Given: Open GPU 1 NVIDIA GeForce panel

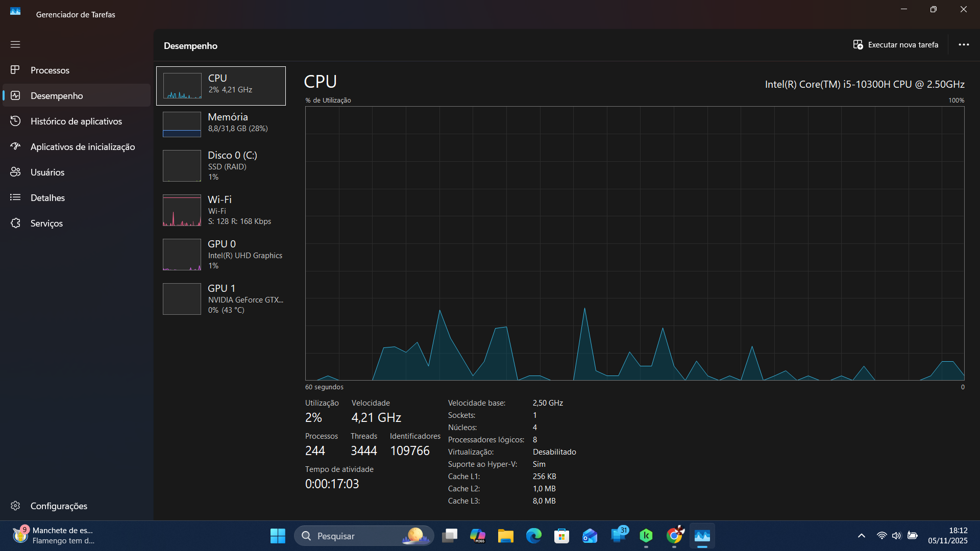Looking at the screenshot, I should point(221,298).
